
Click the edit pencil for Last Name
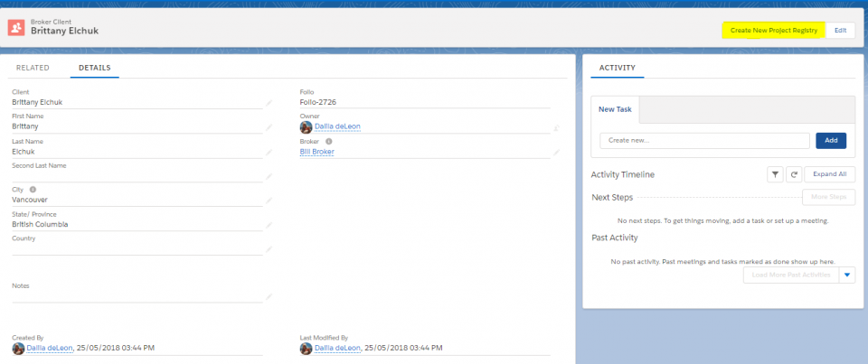(269, 152)
